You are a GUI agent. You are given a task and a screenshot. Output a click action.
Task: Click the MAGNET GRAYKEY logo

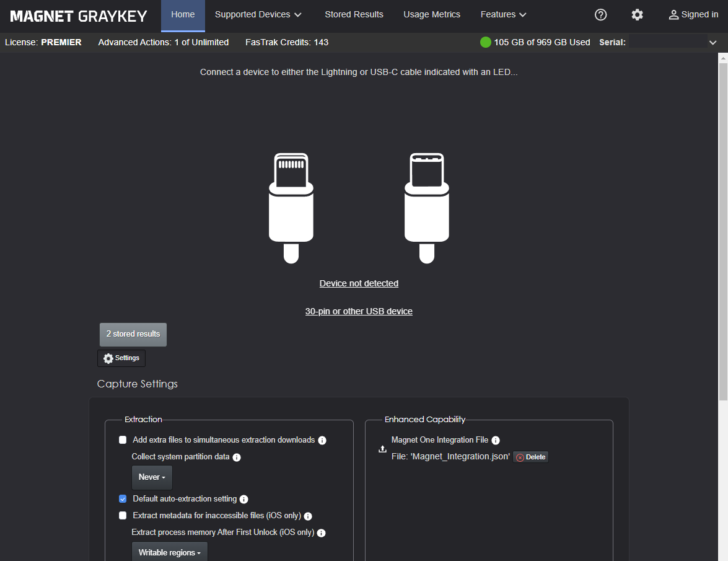click(x=79, y=16)
